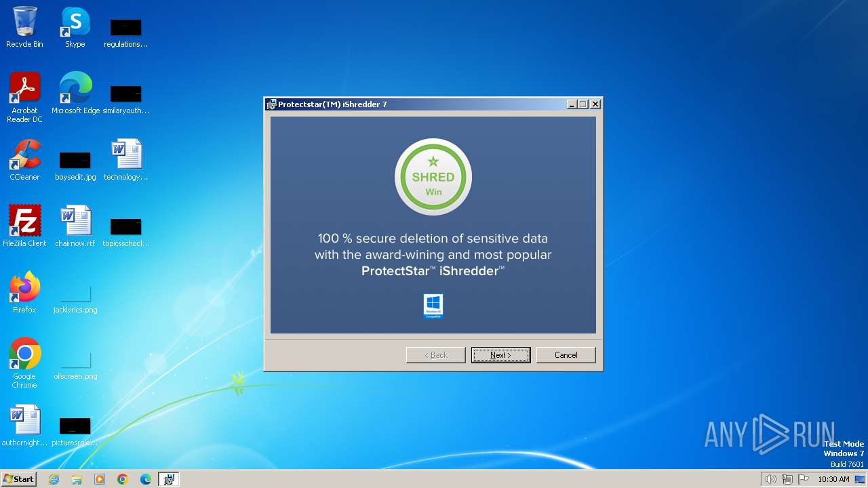This screenshot has width=868, height=488.
Task: Select jacklyrics.png on the desktop
Action: click(75, 299)
